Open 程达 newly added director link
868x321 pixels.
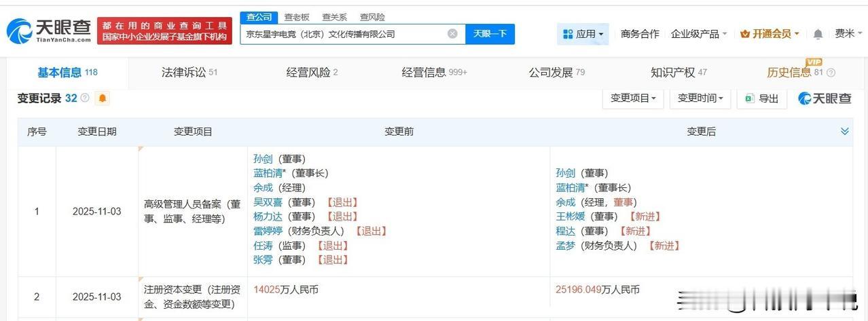(565, 231)
